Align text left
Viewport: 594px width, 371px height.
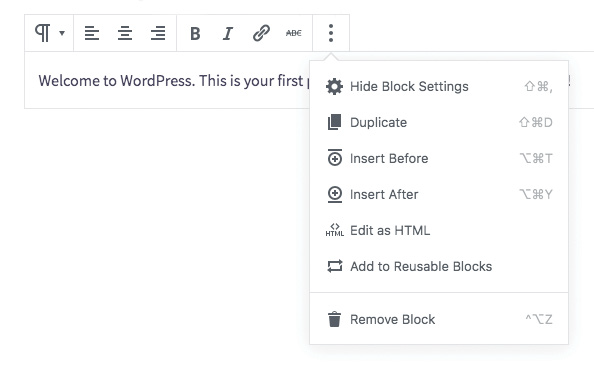92,33
